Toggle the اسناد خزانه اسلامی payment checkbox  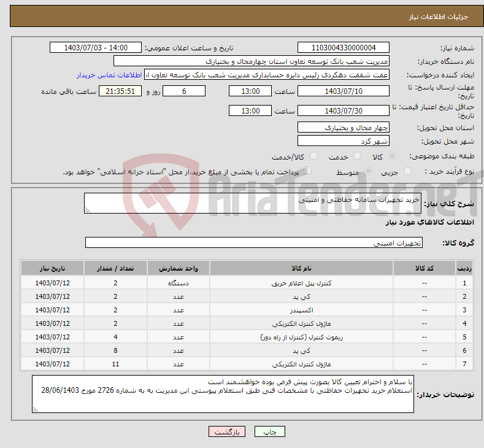307,171
